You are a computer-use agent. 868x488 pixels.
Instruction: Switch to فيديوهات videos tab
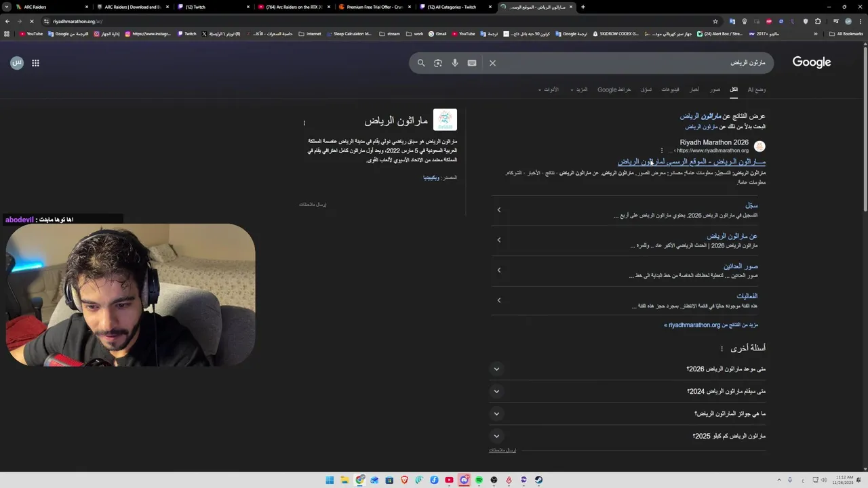pyautogui.click(x=670, y=89)
